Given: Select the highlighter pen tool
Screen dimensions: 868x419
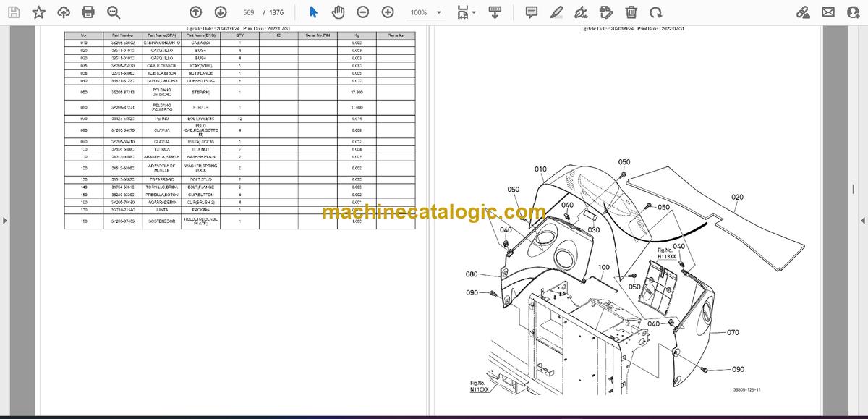Looking at the screenshot, I should click(556, 12).
